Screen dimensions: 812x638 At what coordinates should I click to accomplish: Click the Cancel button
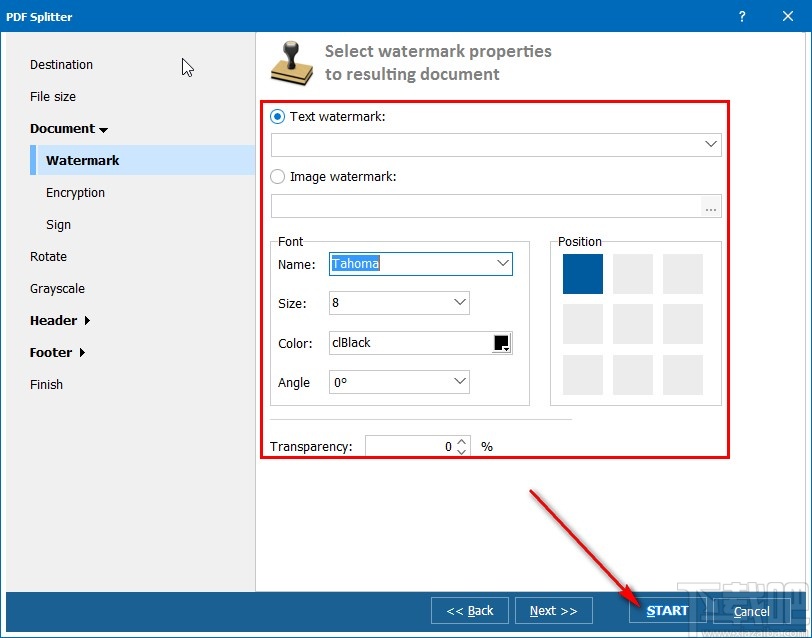[751, 611]
